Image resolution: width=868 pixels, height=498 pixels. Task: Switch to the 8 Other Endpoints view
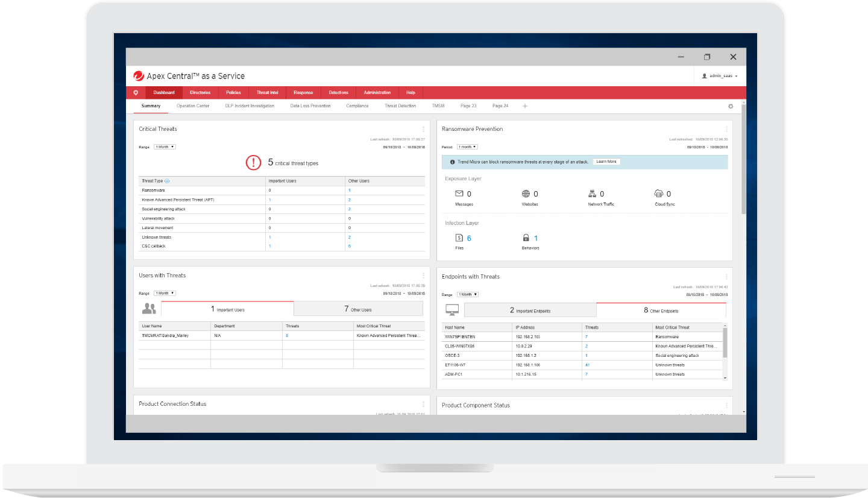661,309
